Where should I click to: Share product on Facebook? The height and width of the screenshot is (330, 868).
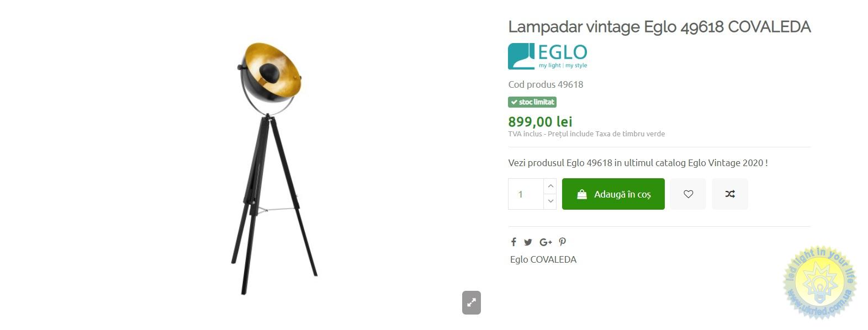tap(514, 242)
